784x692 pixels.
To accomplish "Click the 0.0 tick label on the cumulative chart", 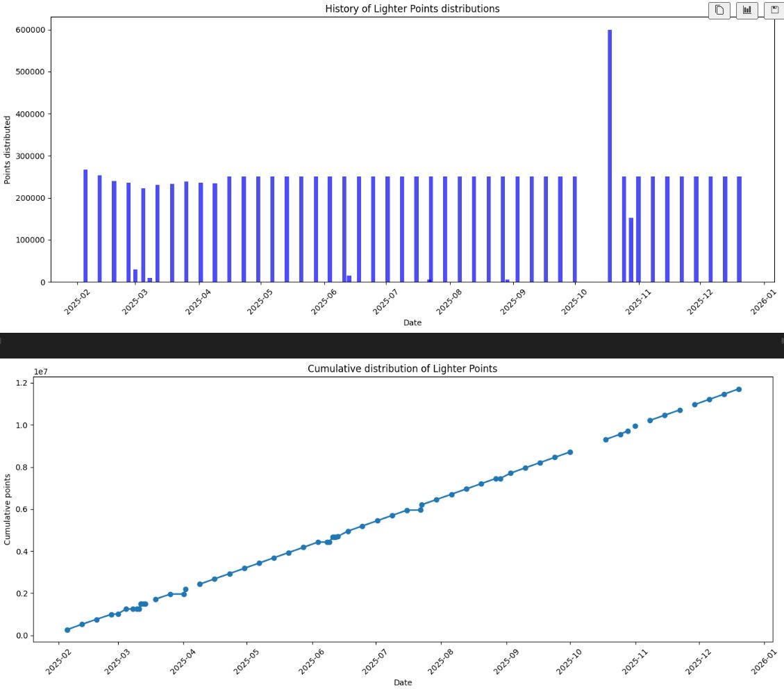I will (22, 636).
